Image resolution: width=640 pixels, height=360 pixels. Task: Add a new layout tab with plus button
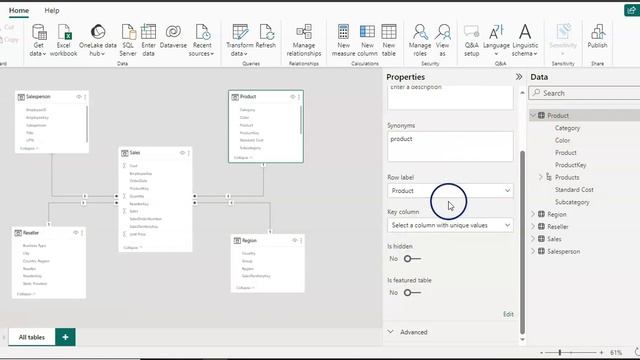65,337
